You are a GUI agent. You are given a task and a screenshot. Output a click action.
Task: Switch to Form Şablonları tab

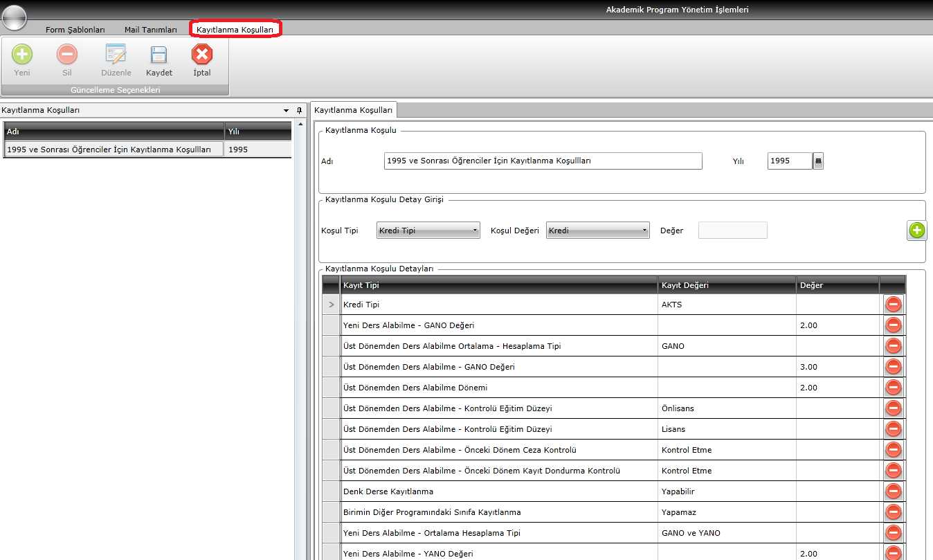coord(75,30)
